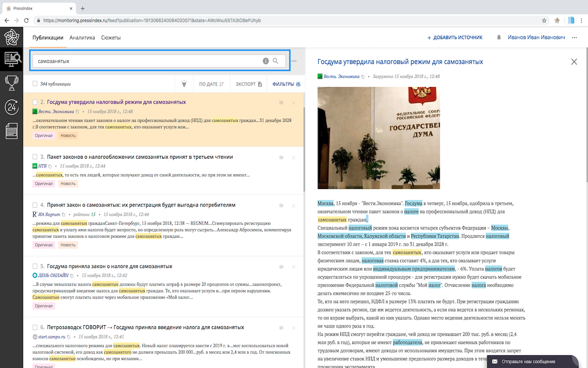588x368 pixels.
Task: Switch to the Публикации tab
Action: (48, 38)
